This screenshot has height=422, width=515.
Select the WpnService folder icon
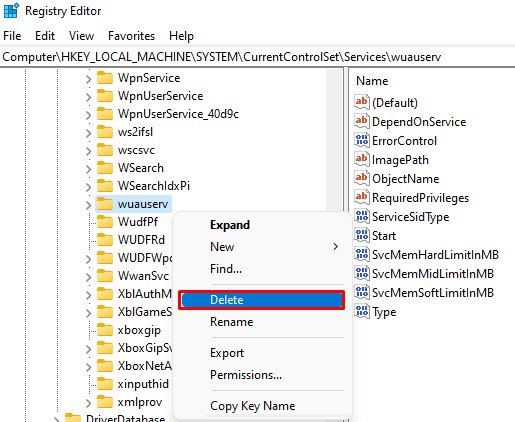pos(105,78)
